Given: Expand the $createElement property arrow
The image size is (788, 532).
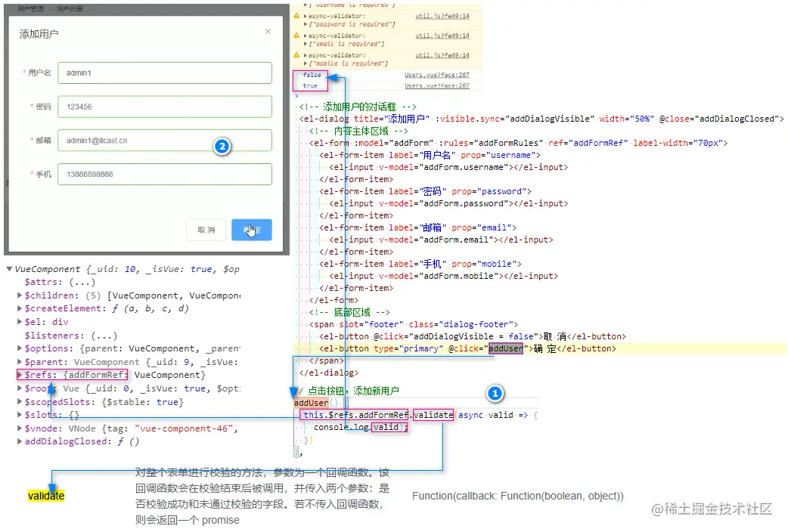Looking at the screenshot, I should coord(20,308).
